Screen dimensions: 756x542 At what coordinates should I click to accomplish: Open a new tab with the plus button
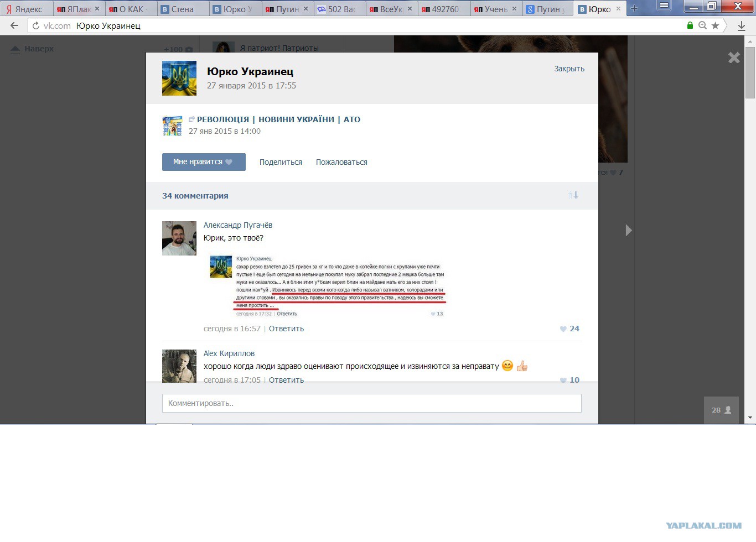point(634,8)
